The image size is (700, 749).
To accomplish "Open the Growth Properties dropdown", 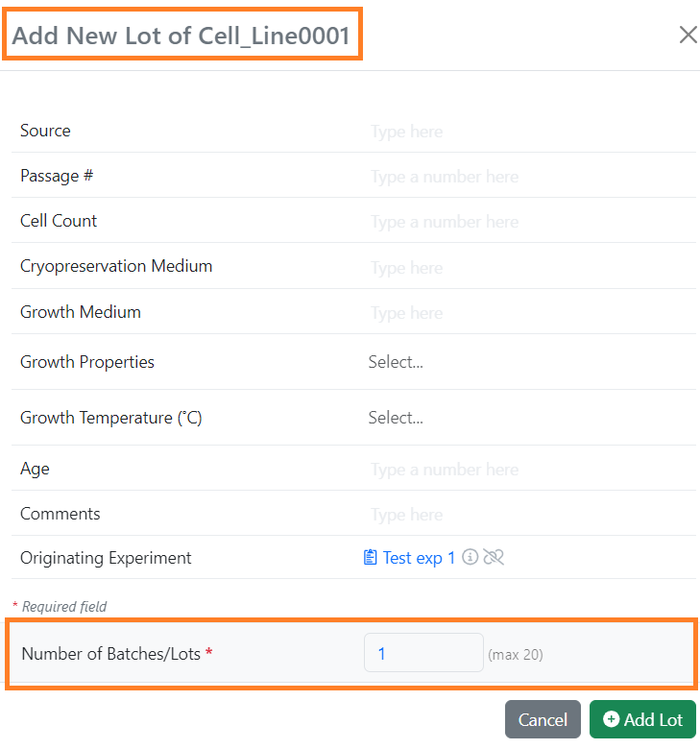I will pyautogui.click(x=530, y=362).
